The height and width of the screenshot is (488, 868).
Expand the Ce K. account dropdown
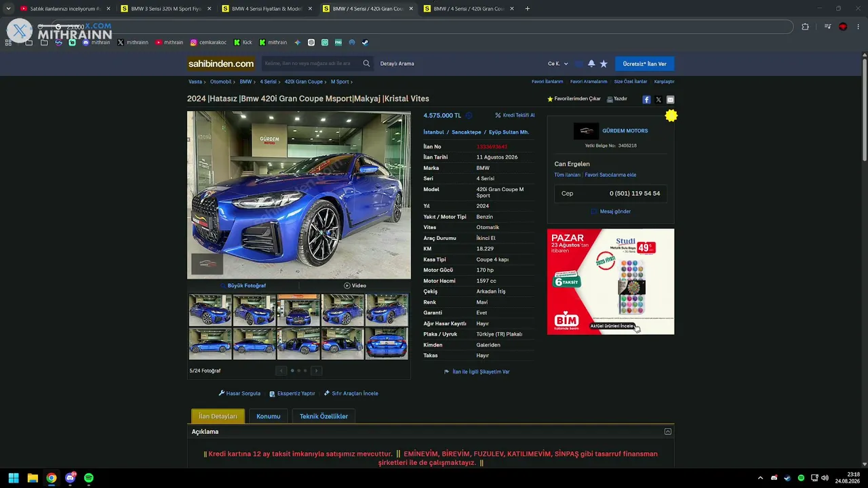558,64
